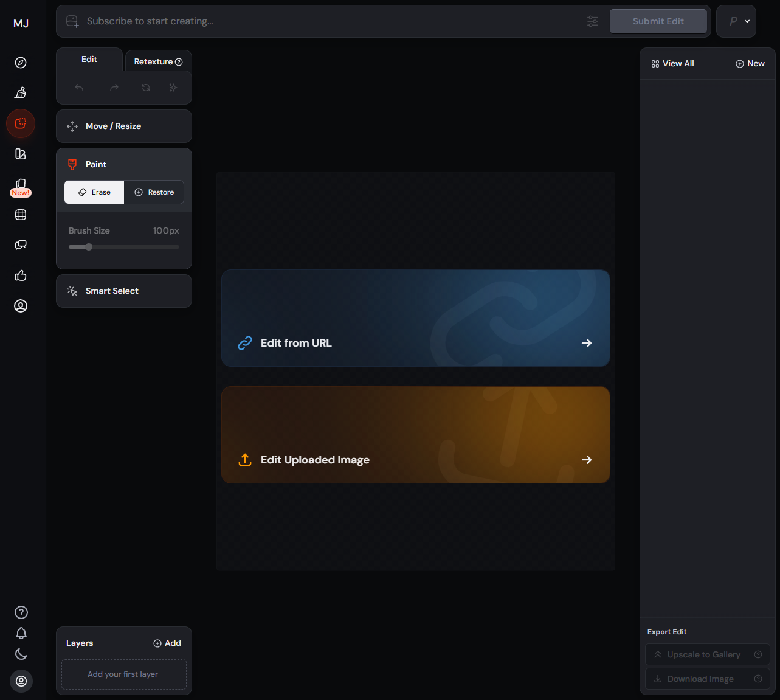Viewport: 780px width, 700px height.
Task: Open the Explore page via compass icon
Action: tap(21, 61)
